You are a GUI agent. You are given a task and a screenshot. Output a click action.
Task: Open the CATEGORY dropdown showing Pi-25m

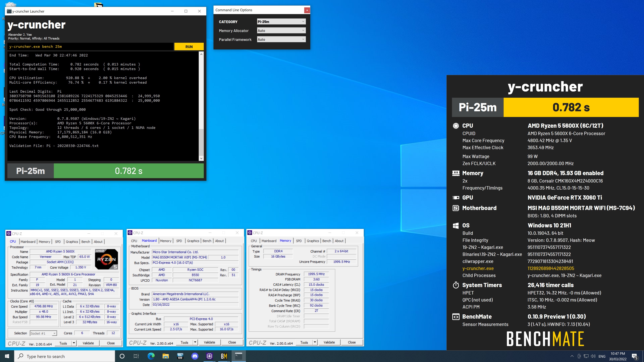(x=281, y=22)
